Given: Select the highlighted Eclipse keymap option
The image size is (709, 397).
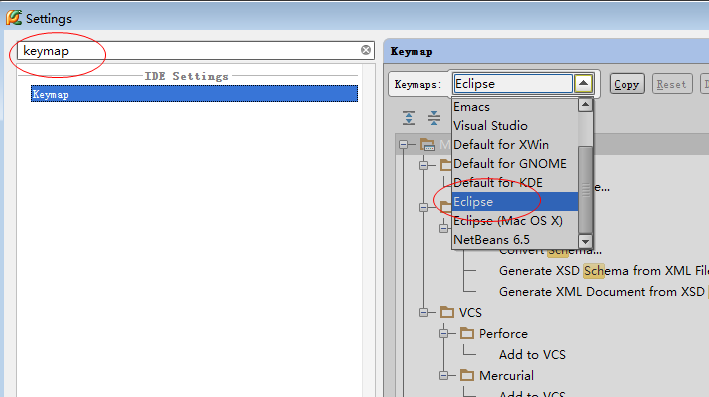Looking at the screenshot, I should (x=515, y=202).
